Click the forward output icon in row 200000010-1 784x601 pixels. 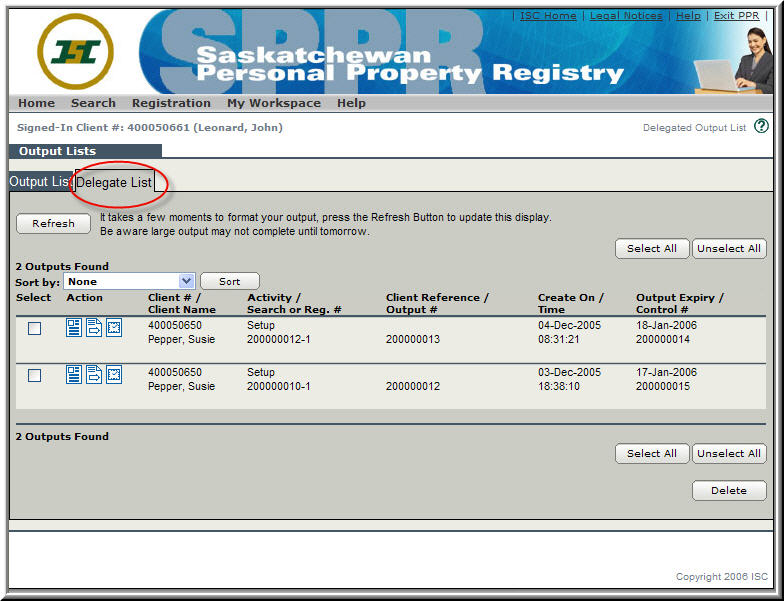pos(94,374)
